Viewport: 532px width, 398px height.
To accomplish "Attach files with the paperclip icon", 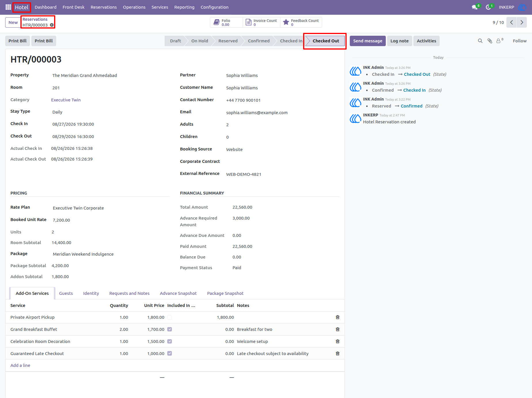I will point(490,41).
